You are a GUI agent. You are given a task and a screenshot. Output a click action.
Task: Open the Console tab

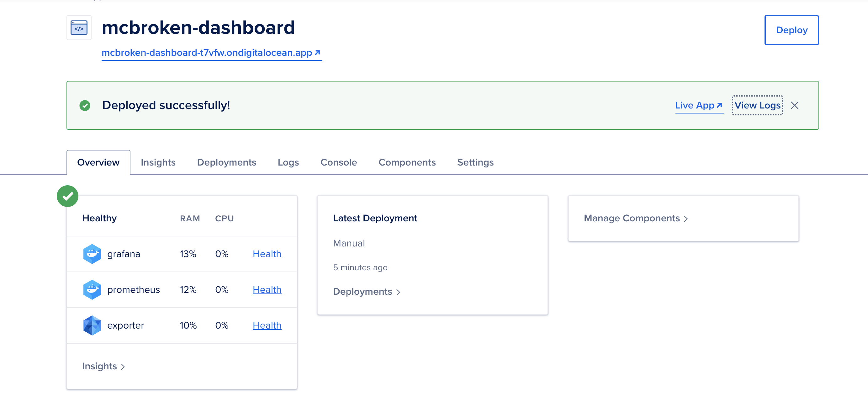[338, 162]
